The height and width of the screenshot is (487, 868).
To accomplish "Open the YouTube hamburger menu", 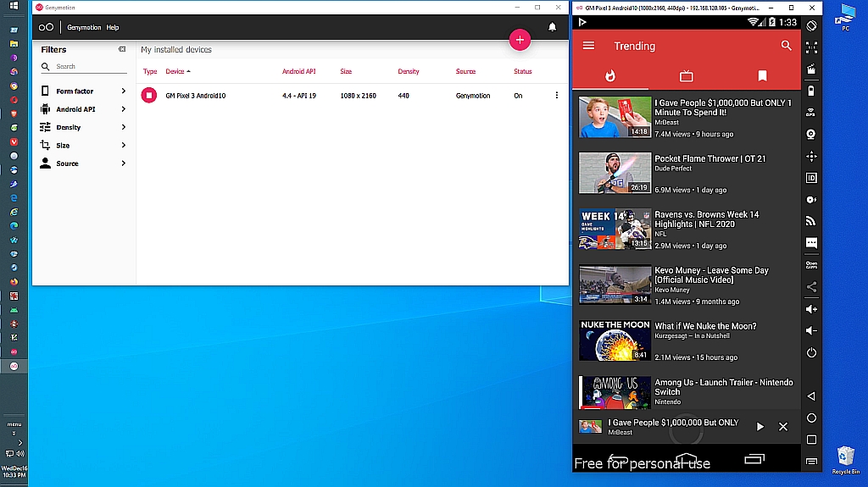I will coord(588,46).
